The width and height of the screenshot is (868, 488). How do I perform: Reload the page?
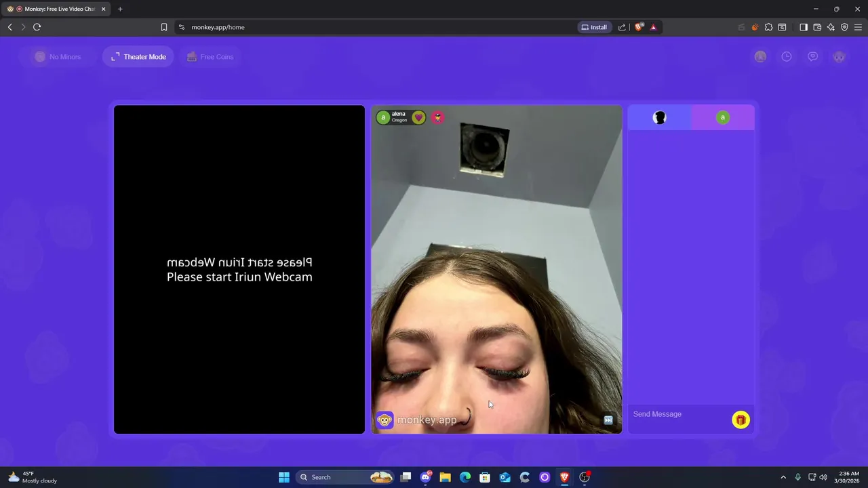pos(37,27)
